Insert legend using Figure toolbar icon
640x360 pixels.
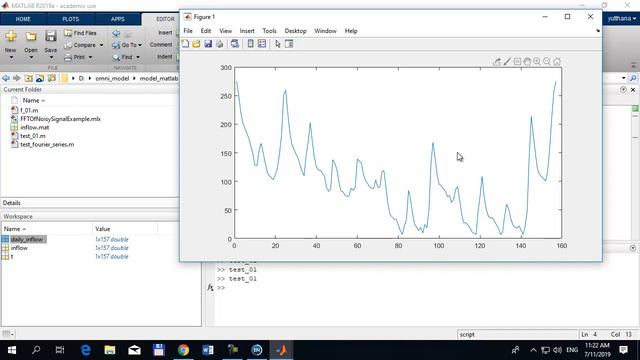(262, 44)
